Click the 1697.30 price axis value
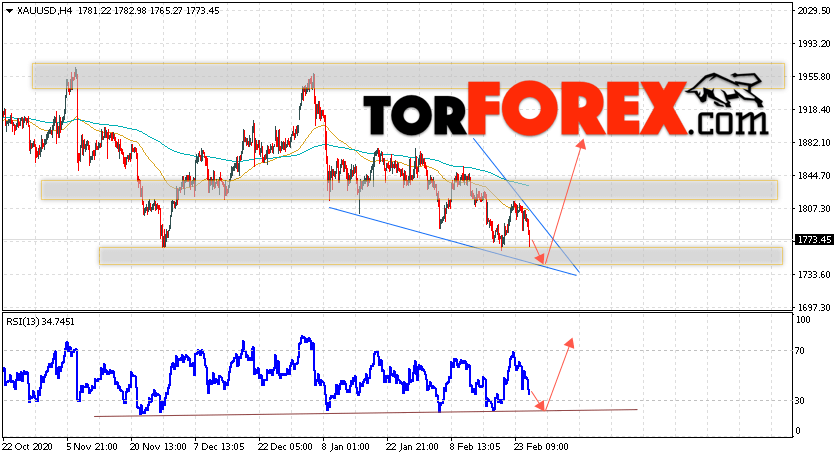838x458 pixels. 814,308
